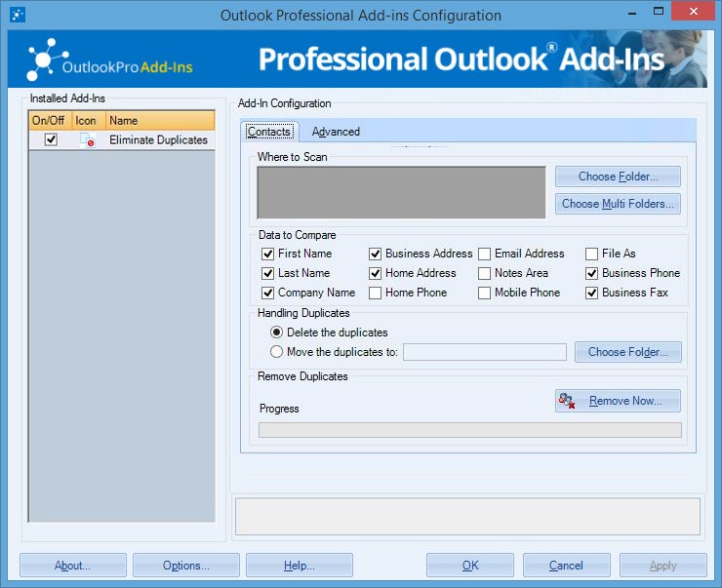Toggle Eliminate Duplicates add-in on/off checkbox
Image resolution: width=722 pixels, height=588 pixels.
[51, 139]
